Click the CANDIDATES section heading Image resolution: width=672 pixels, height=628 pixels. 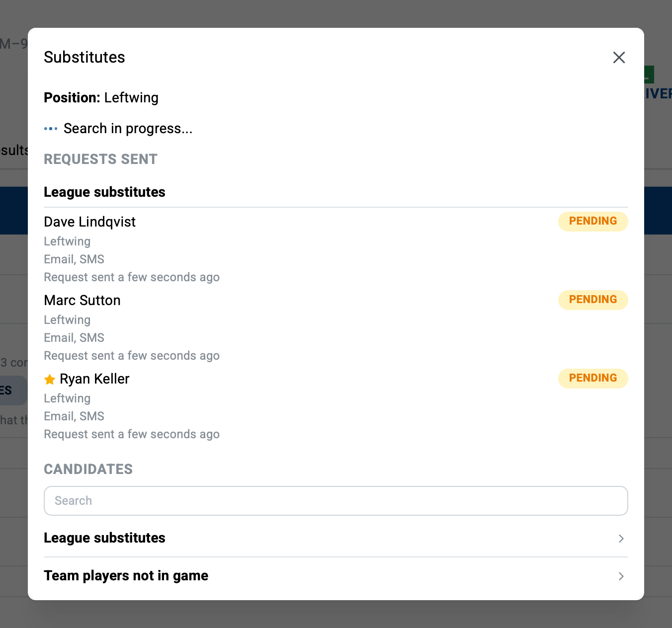(x=88, y=470)
